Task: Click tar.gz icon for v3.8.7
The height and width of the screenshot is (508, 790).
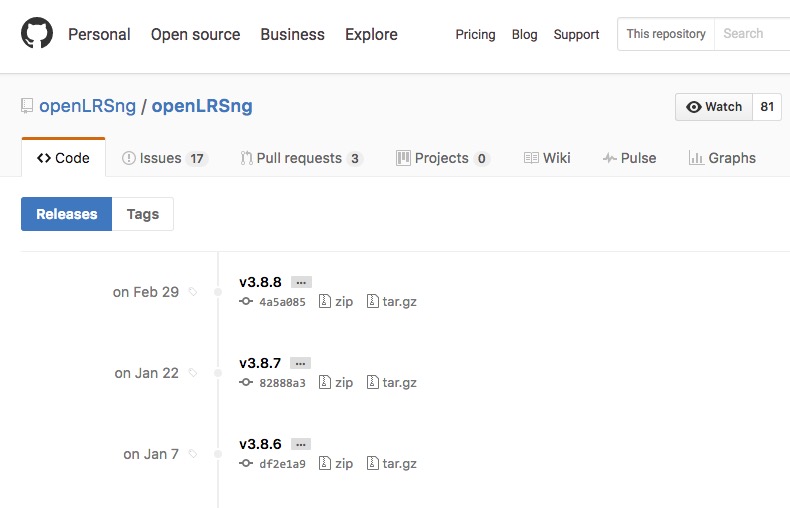Action: click(373, 382)
